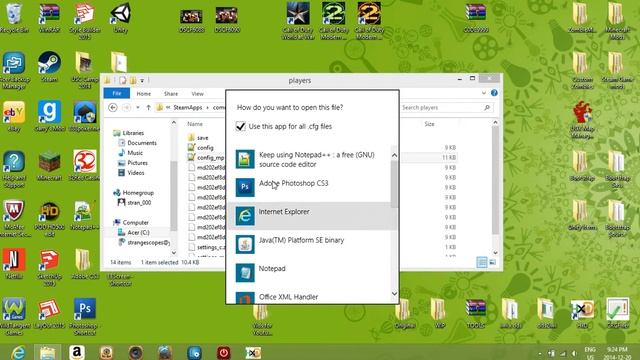Switch to the View ribbon tab

(x=198, y=93)
